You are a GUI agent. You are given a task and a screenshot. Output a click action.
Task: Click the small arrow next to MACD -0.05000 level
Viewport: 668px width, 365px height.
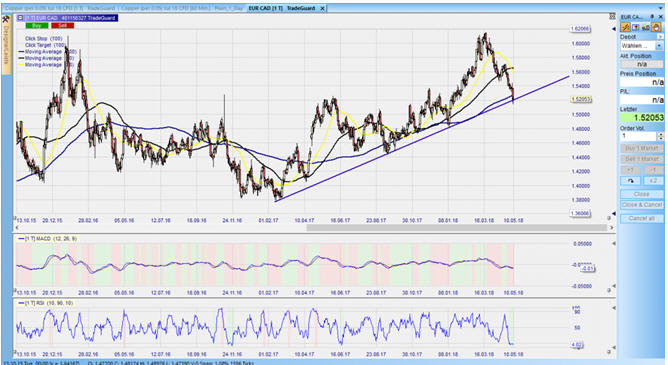614,286
